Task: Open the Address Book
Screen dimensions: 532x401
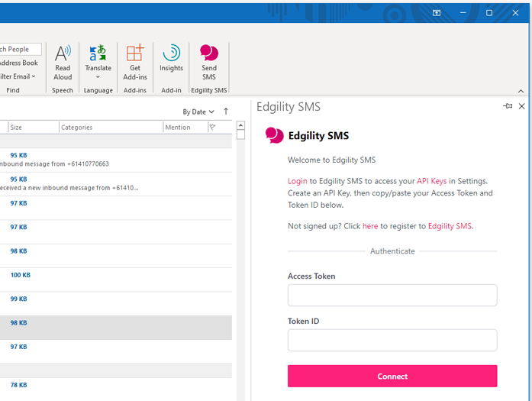Action: pos(19,63)
